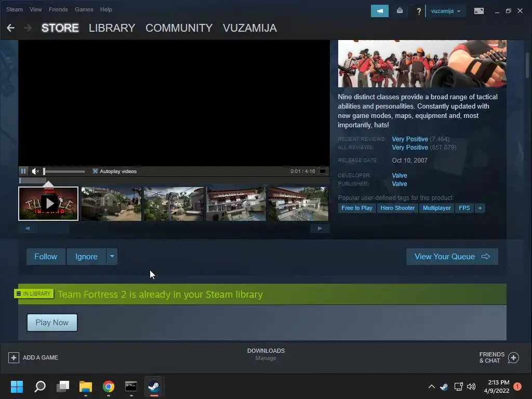The image size is (532, 399).
Task: Open the announcements megaphone icon
Action: (380, 11)
